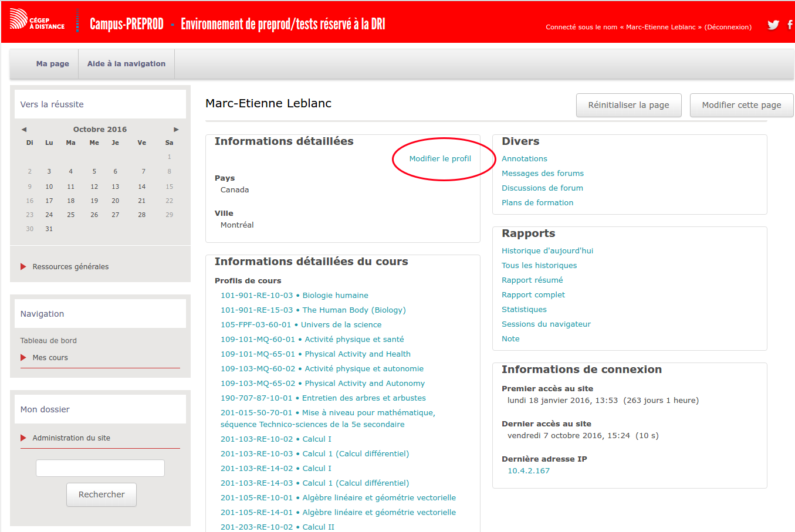This screenshot has width=795, height=532.
Task: Open Messages des forums link
Action: pos(542,174)
